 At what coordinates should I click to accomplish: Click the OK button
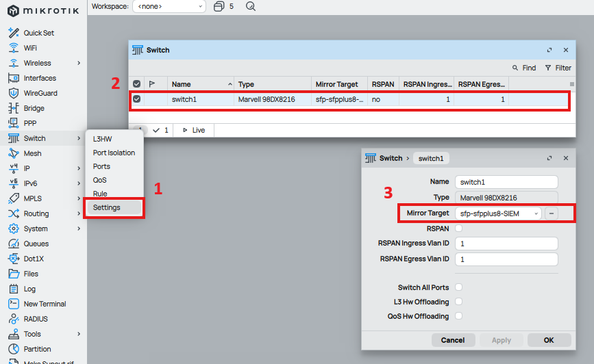coord(549,340)
